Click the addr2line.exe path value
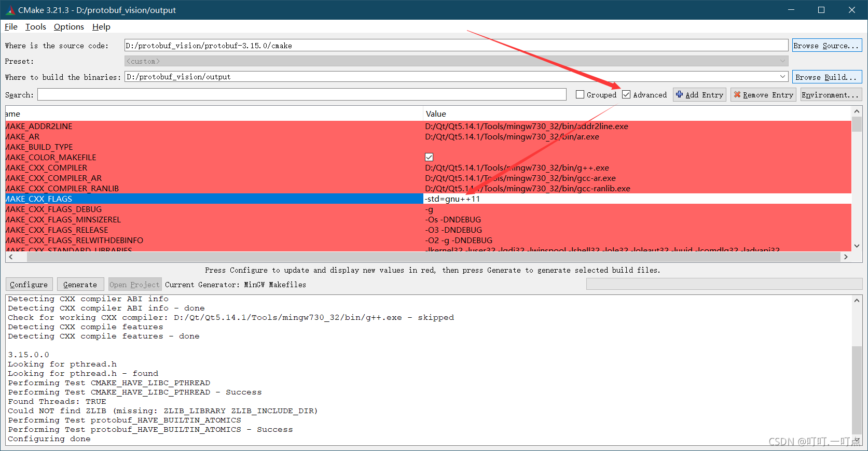This screenshot has width=868, height=451. click(x=527, y=126)
